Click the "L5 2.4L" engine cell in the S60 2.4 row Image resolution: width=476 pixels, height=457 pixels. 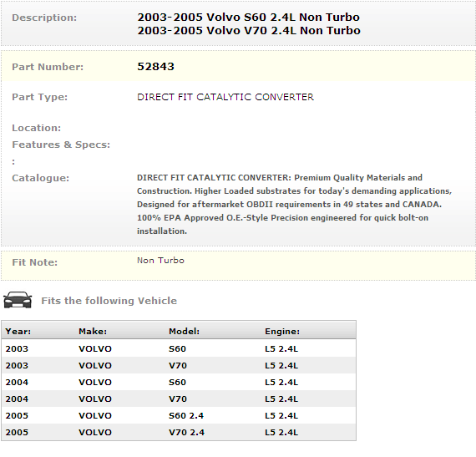281,416
